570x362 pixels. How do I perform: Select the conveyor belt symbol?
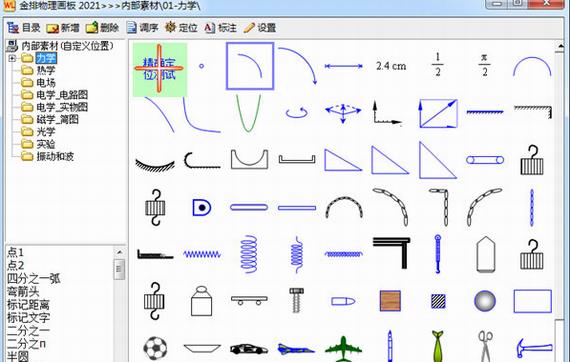pyautogui.click(x=485, y=160)
